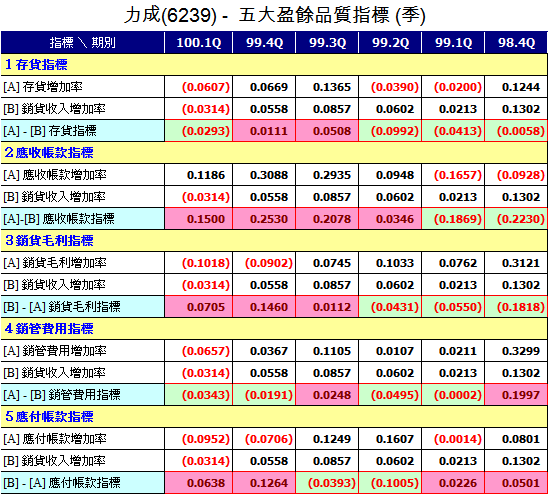Select the value 0.3299
The image size is (549, 495).
coord(521,351)
